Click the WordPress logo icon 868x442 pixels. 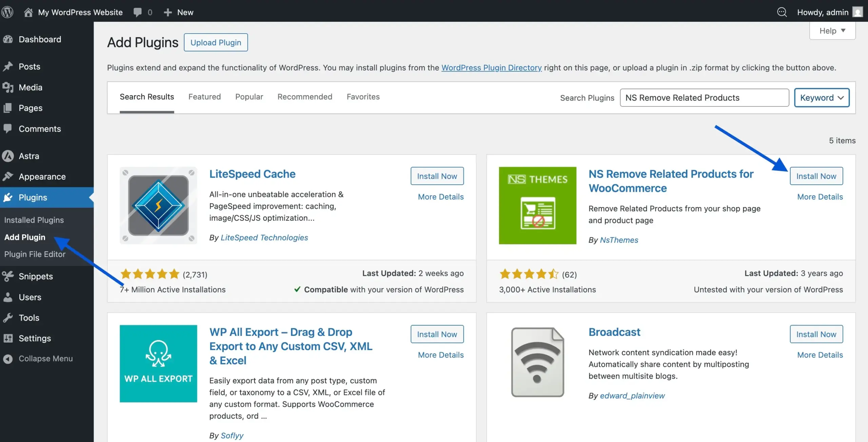7,12
